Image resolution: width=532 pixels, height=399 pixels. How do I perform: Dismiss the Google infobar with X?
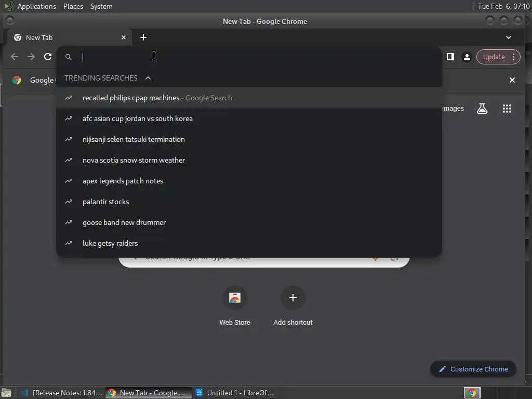tap(512, 80)
